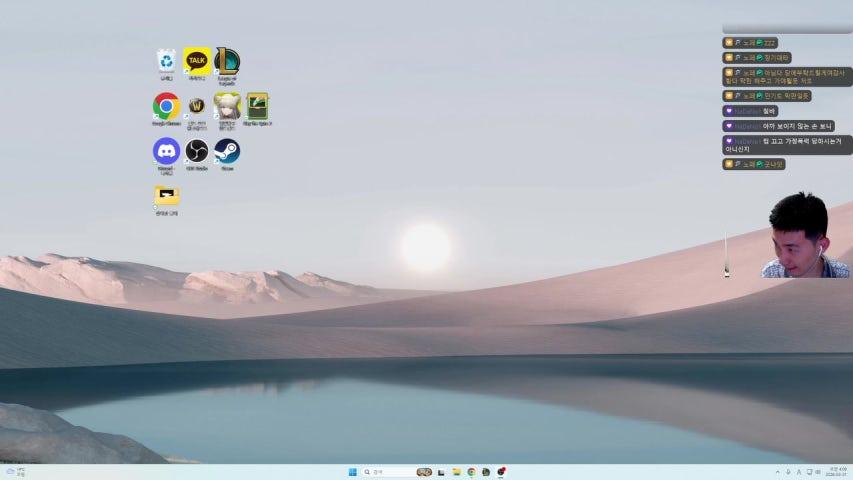The image size is (853, 480).
Task: Select the yellow folder on the desktop
Action: click(166, 195)
